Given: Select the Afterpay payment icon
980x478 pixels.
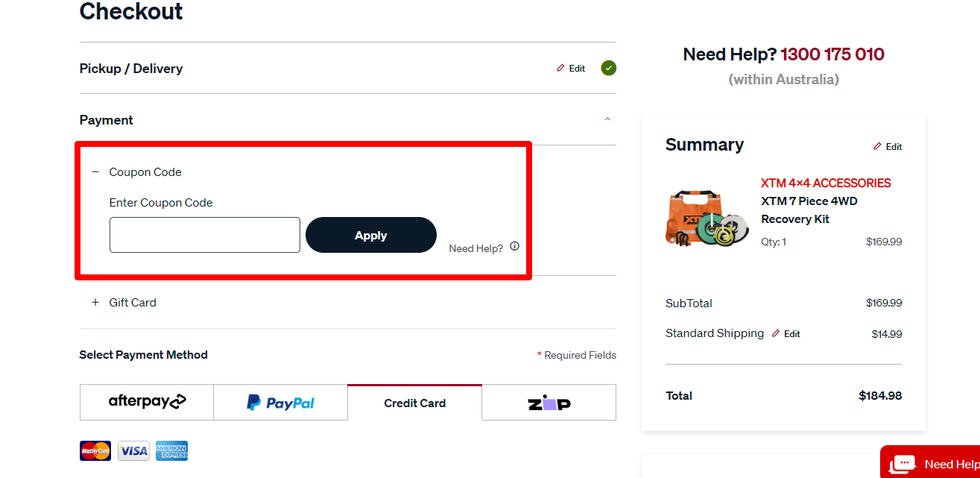Looking at the screenshot, I should (146, 402).
